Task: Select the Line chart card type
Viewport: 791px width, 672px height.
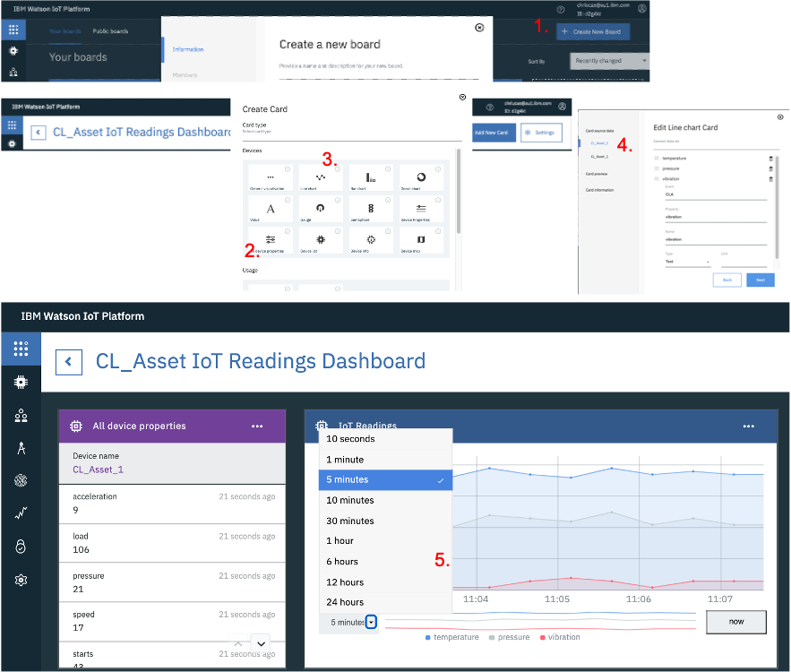Action: (x=320, y=177)
